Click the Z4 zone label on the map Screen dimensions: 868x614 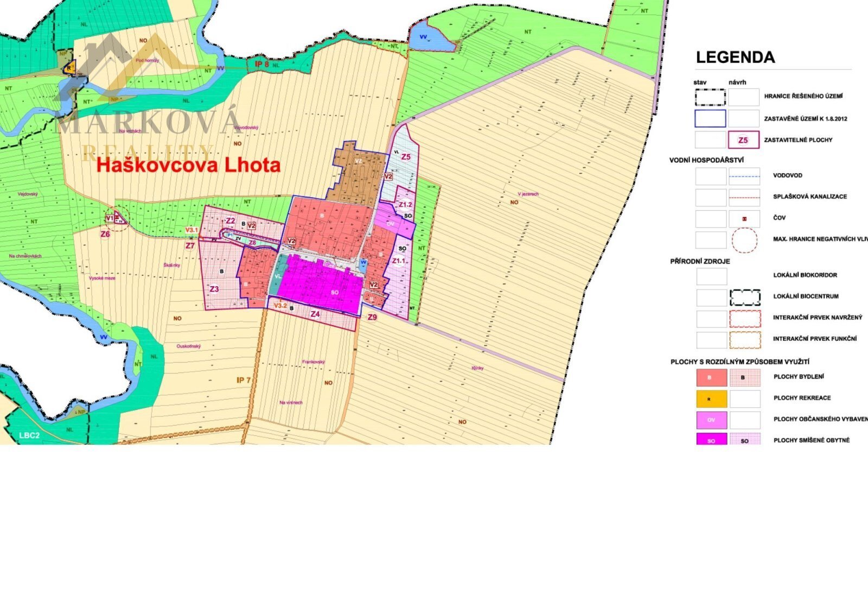(x=315, y=314)
